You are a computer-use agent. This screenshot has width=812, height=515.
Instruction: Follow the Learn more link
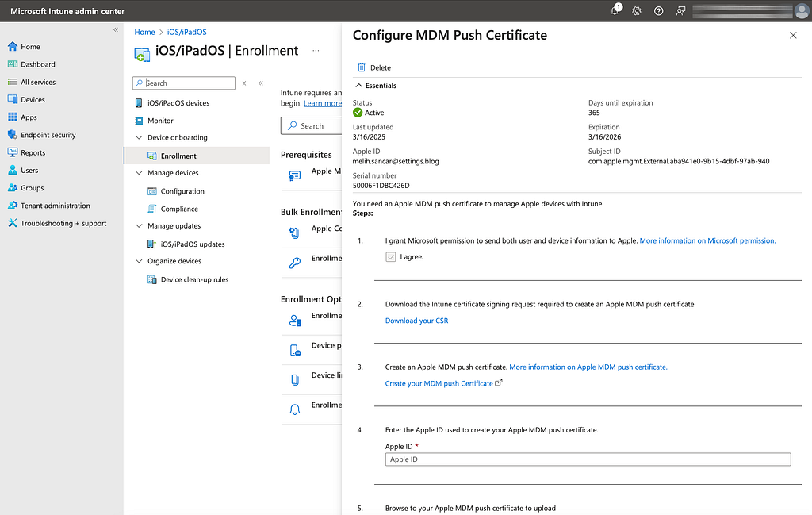coord(323,103)
